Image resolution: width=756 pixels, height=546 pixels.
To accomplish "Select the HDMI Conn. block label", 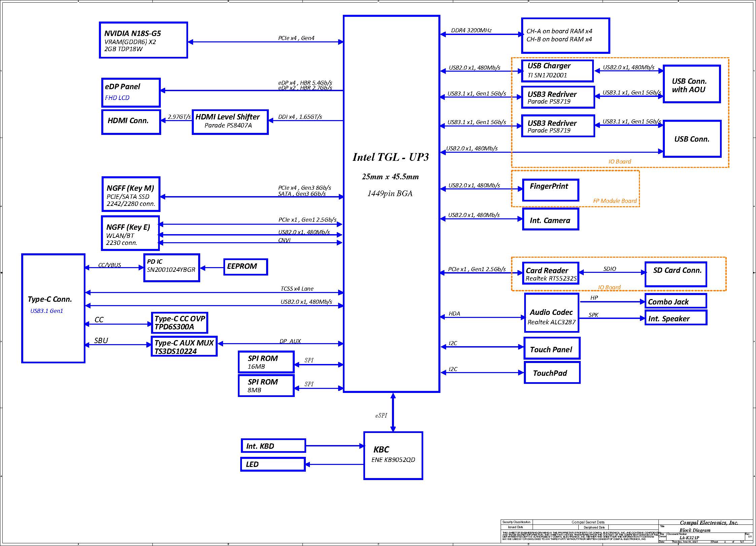I will click(x=128, y=121).
